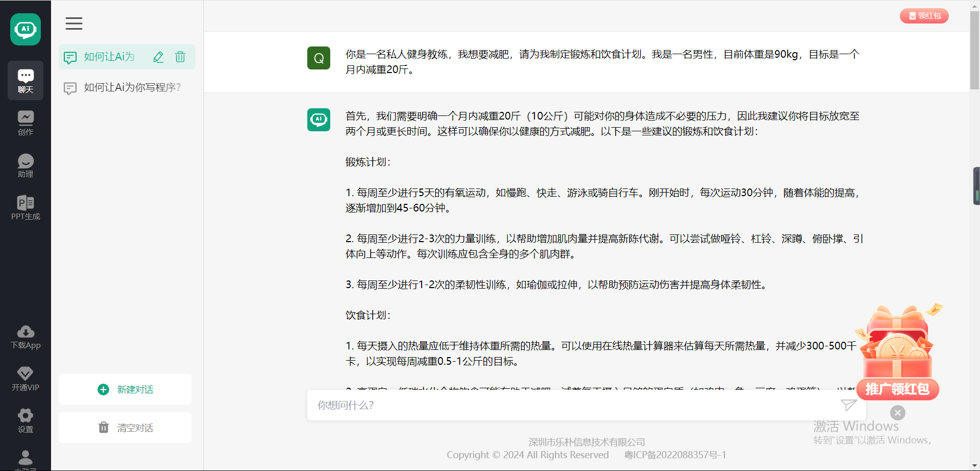Click the send message arrow icon
The height and width of the screenshot is (471, 980).
coord(848,405)
